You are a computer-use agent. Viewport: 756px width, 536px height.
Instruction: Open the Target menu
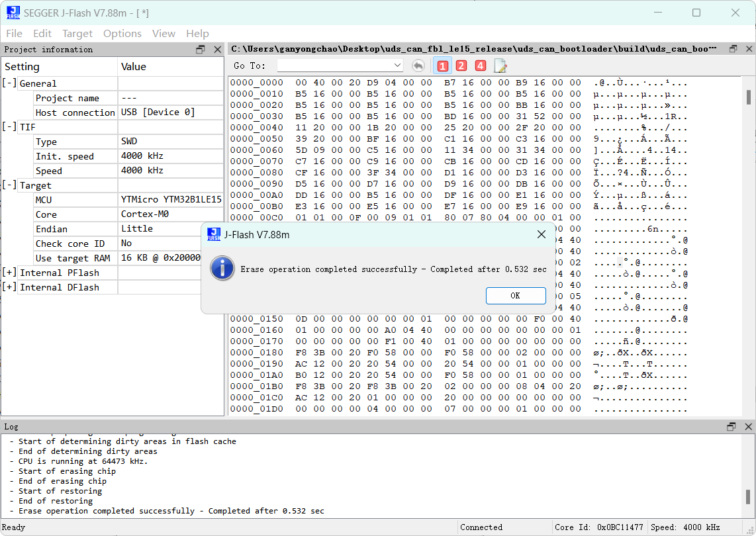tap(77, 33)
